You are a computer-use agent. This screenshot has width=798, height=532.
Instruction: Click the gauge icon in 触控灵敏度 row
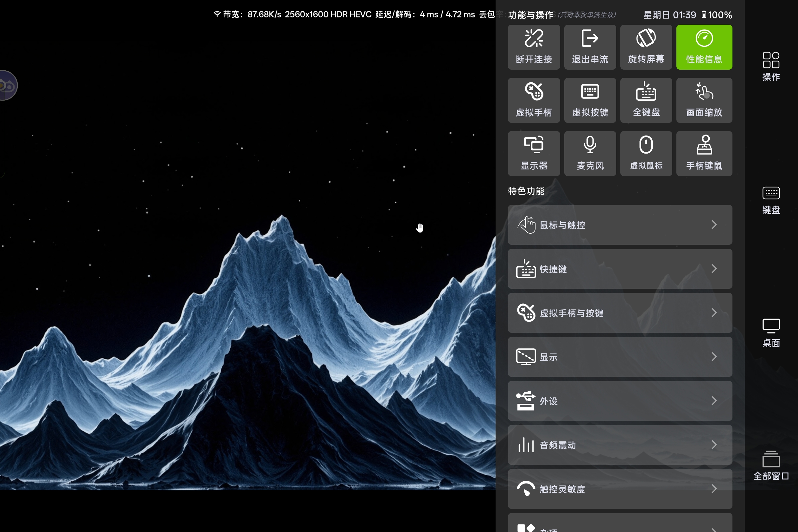click(x=526, y=489)
